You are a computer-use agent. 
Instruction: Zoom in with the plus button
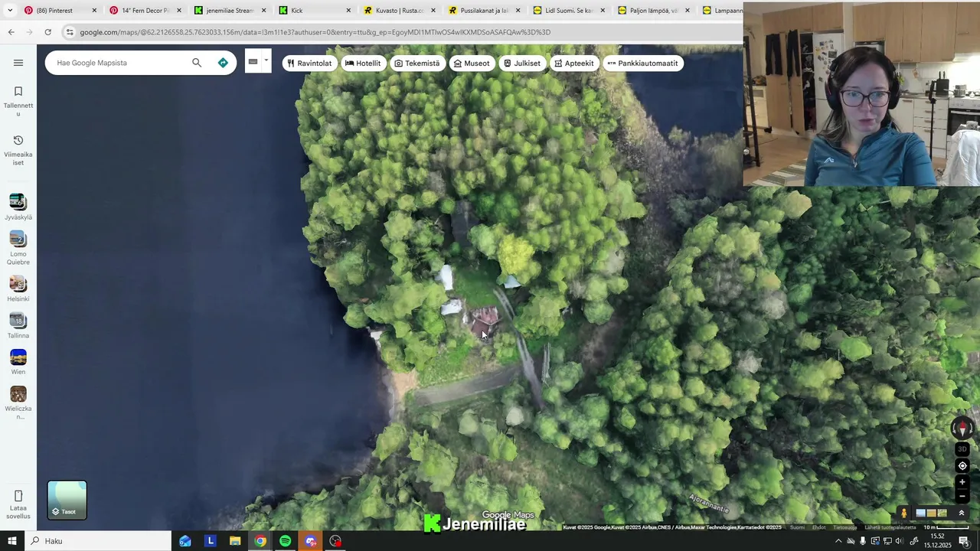click(962, 482)
